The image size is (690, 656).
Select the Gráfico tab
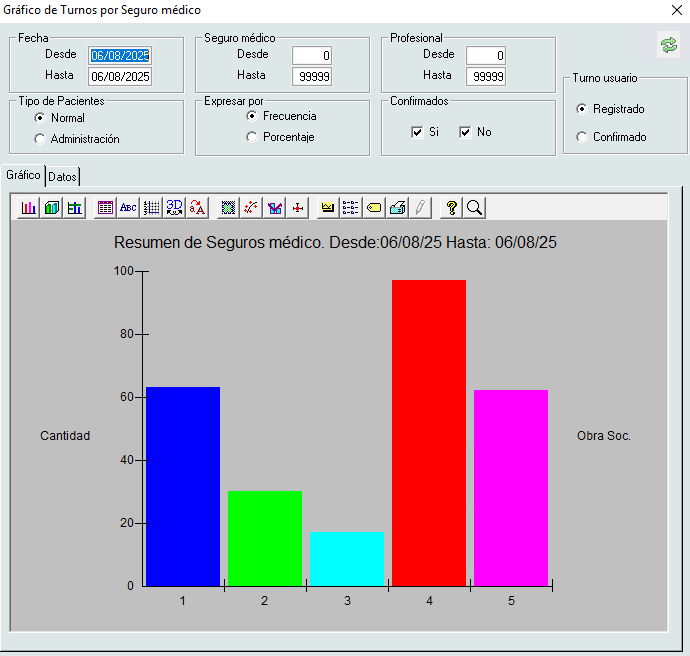point(23,175)
